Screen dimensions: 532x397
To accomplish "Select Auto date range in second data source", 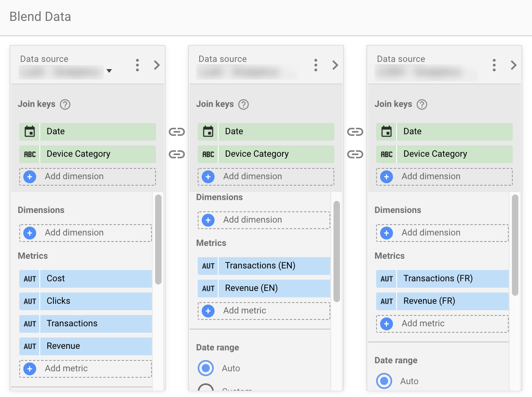I will click(206, 368).
